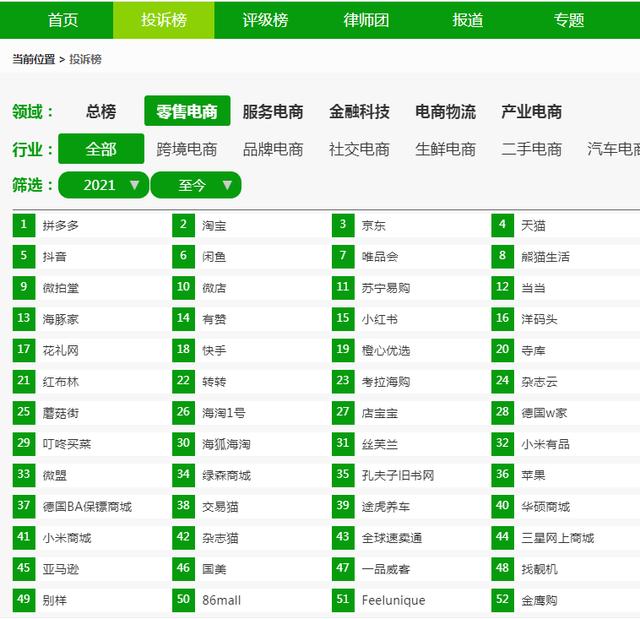This screenshot has height=619, width=640.
Task: Click the 投诉榜 breadcrumb link
Action: pos(85,59)
